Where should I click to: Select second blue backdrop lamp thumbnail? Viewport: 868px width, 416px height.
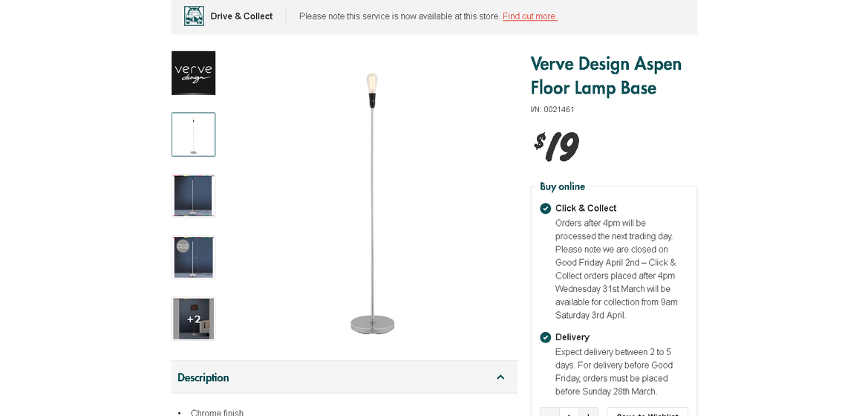(194, 196)
